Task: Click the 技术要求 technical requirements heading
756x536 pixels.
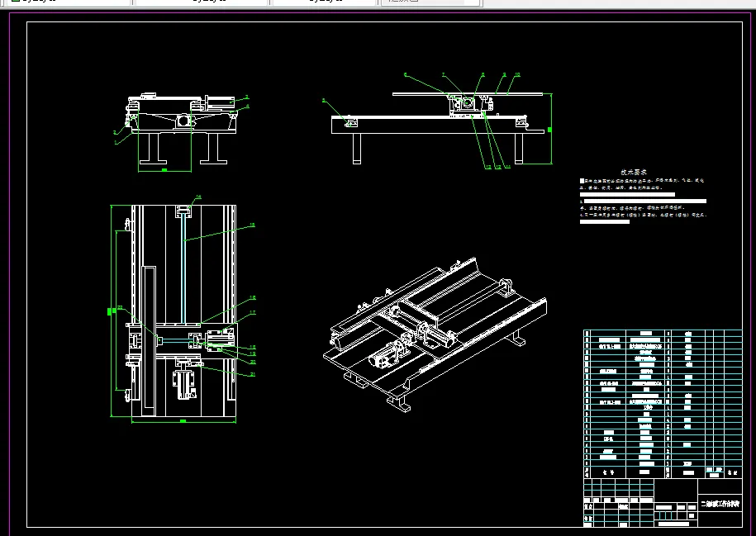Action: (634, 172)
